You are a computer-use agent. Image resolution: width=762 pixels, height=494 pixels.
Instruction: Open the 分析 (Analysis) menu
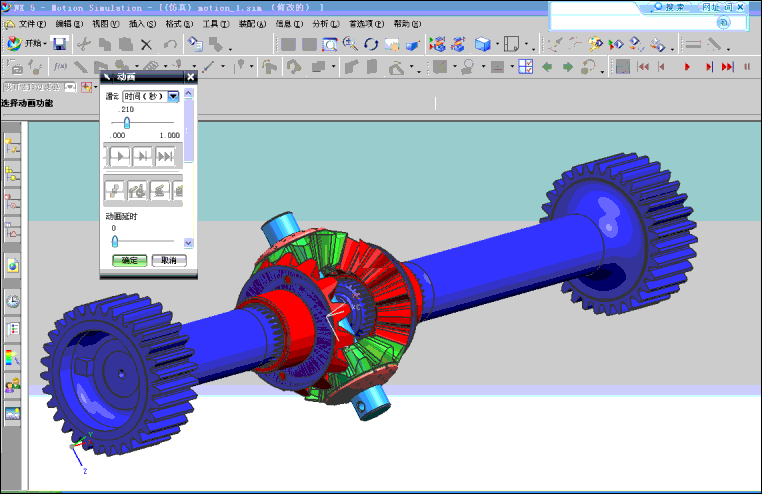326,24
